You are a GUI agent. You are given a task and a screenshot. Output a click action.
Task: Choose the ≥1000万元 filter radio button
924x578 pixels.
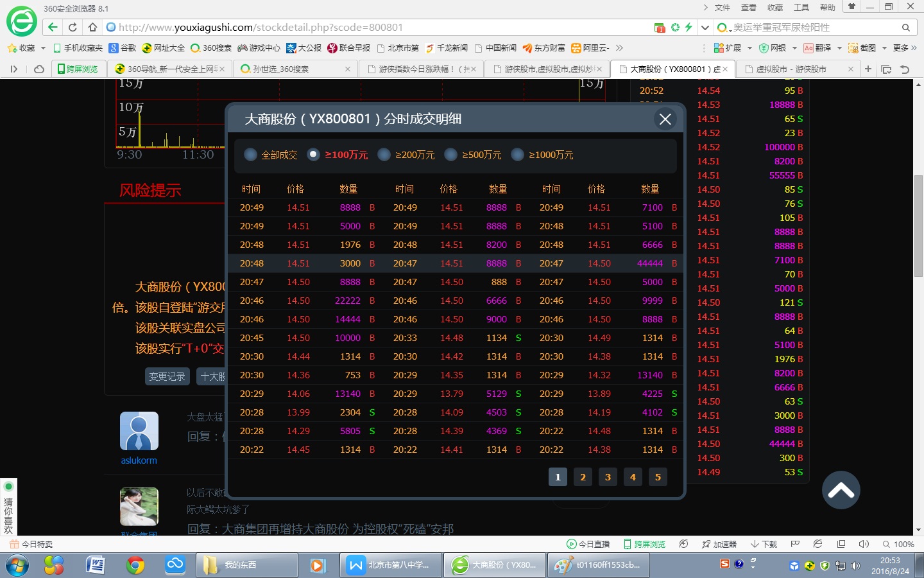(517, 155)
